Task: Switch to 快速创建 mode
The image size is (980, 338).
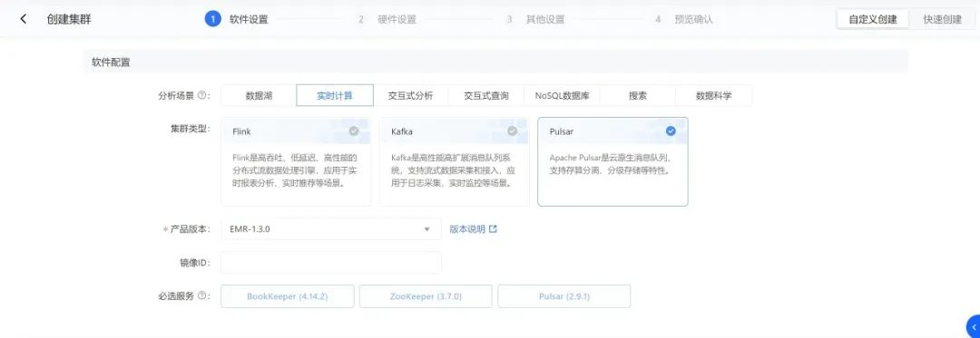Action: pyautogui.click(x=943, y=19)
